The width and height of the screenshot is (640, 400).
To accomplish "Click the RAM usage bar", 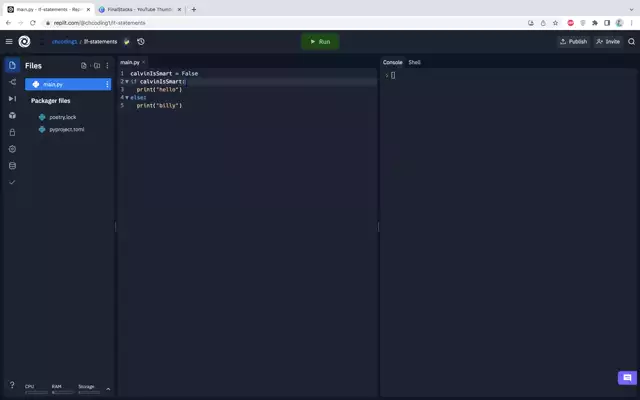I will click(x=63, y=392).
